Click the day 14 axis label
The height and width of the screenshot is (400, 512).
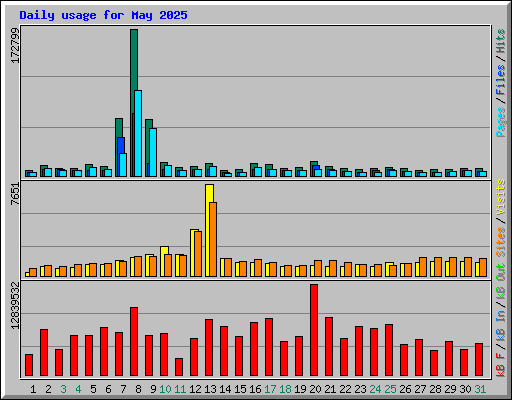[x=225, y=389]
